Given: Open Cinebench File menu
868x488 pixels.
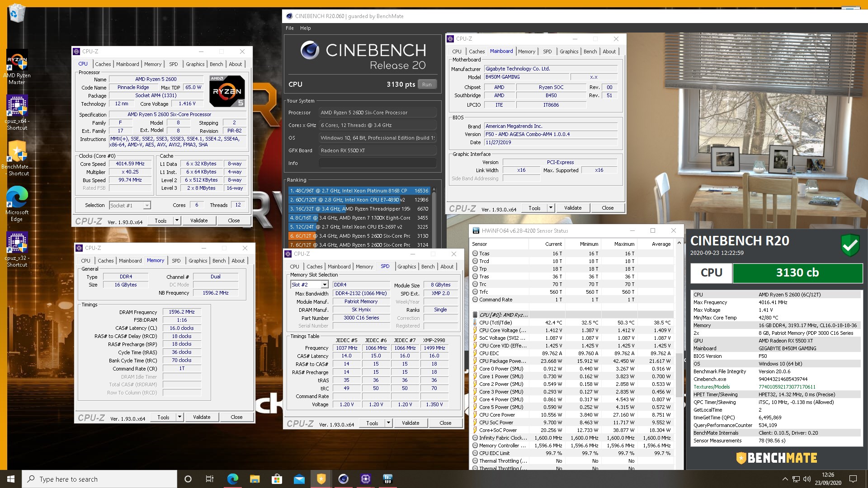Looking at the screenshot, I should pyautogui.click(x=290, y=28).
